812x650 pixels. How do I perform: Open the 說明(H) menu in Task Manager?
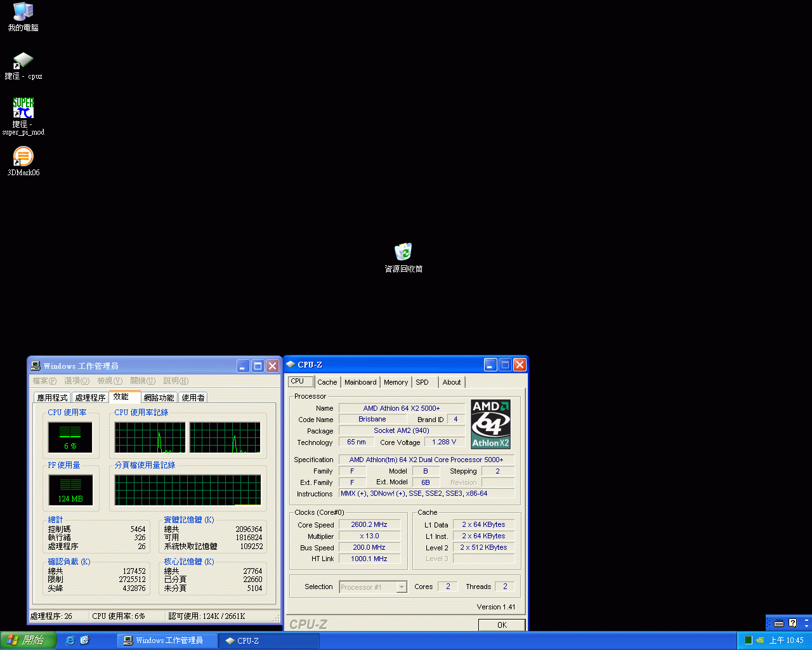coord(176,381)
